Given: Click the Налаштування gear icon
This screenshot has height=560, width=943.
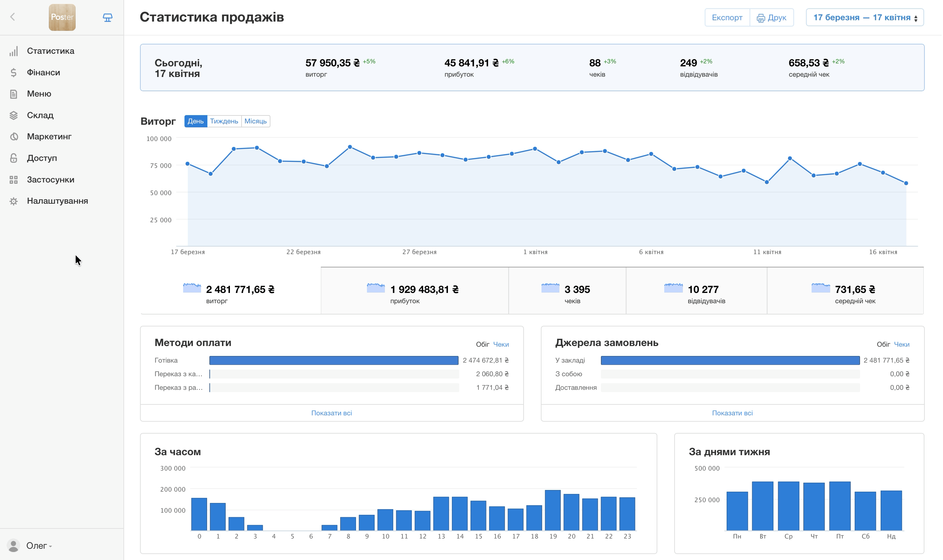Looking at the screenshot, I should pos(14,201).
